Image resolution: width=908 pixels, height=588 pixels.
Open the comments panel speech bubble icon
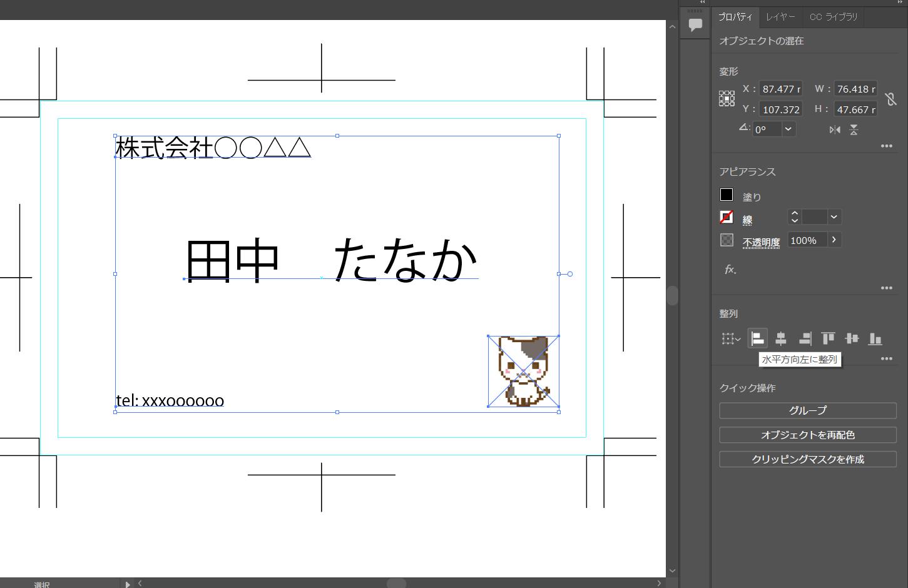tap(695, 25)
